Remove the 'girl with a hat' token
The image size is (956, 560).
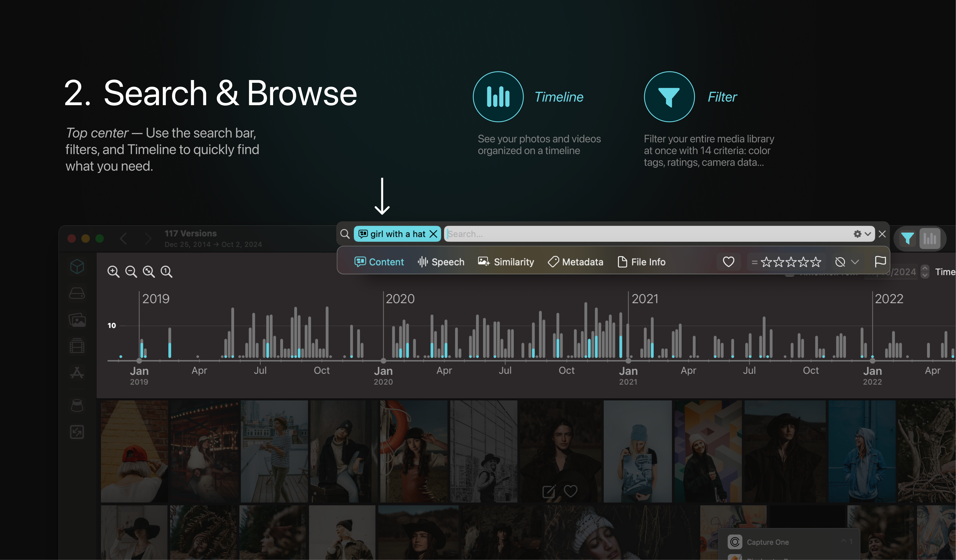point(434,234)
